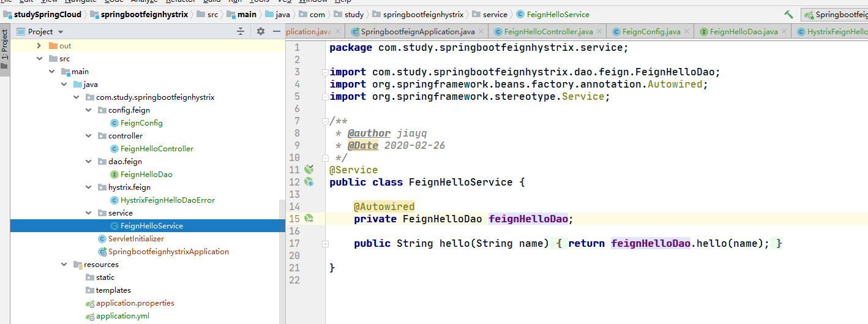The image size is (868, 324).
Task: Open Project panel gear settings
Action: tap(261, 31)
